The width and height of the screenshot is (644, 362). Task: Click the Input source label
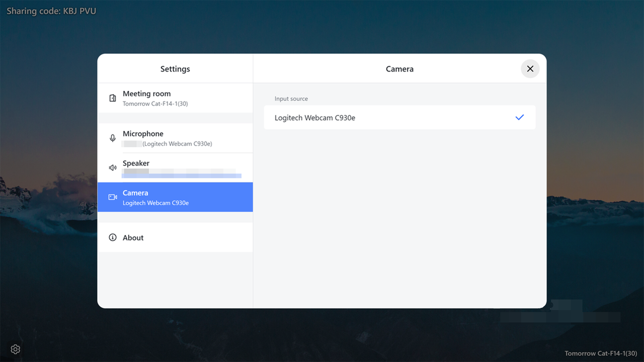pyautogui.click(x=291, y=99)
